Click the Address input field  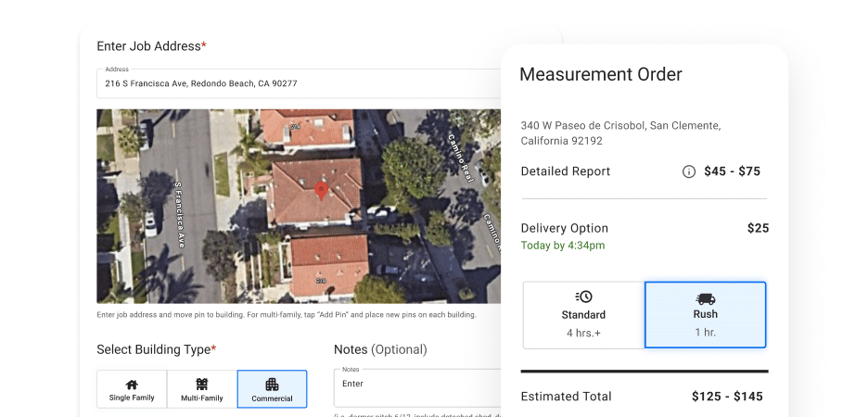[x=299, y=83]
